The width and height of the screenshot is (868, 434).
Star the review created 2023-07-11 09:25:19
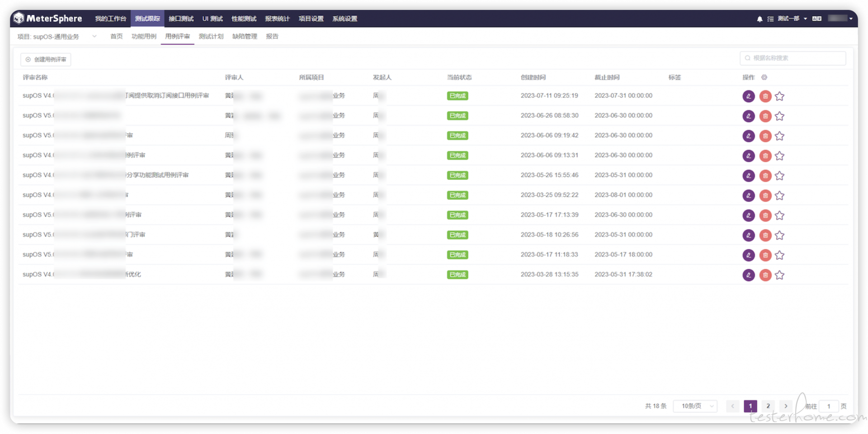[x=780, y=96]
